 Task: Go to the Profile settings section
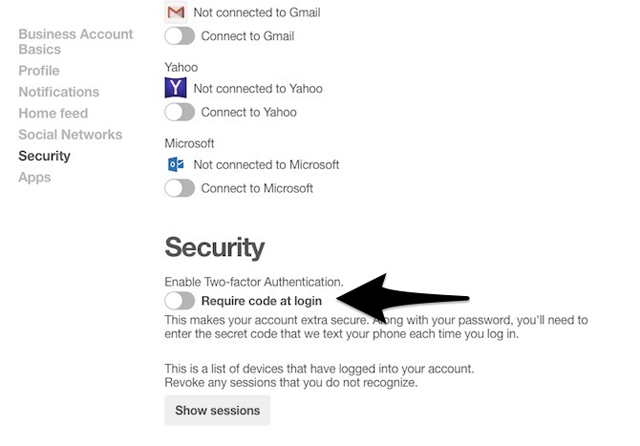point(39,71)
